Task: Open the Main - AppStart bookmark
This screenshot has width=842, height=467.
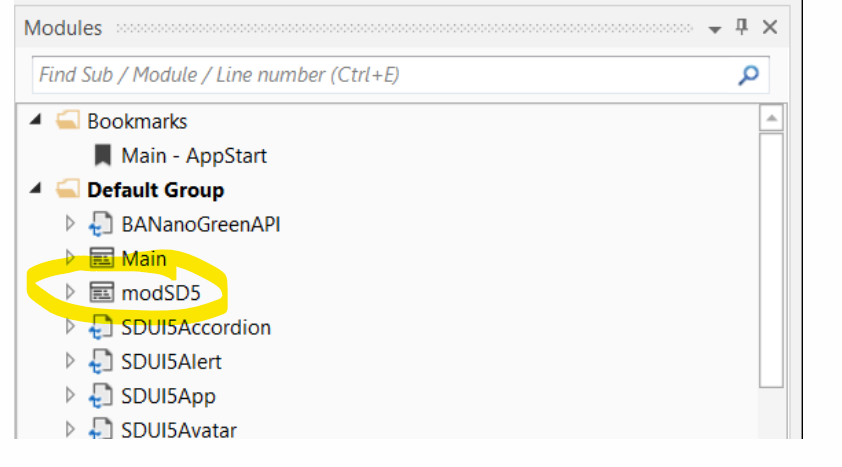Action: [x=194, y=156]
